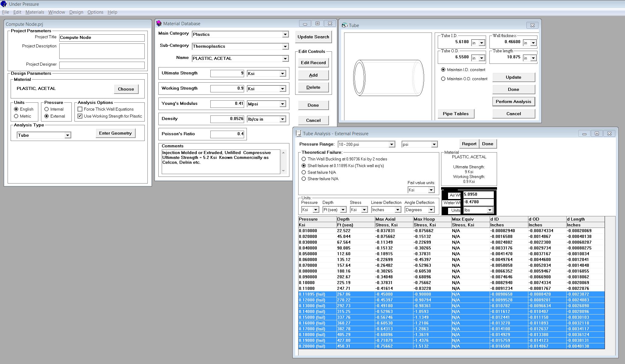Click Choose material button
Screen dimensions: 625x364
tap(126, 89)
